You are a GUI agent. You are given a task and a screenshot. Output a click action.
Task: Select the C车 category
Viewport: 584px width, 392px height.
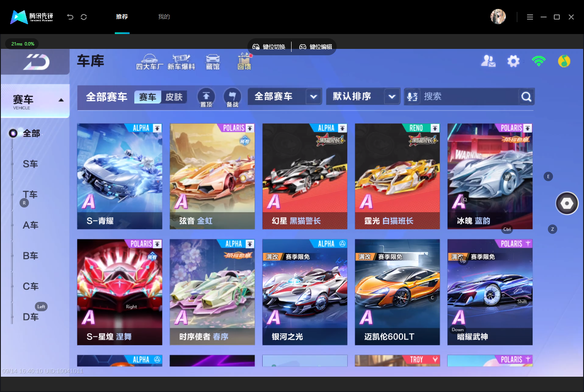(30, 287)
